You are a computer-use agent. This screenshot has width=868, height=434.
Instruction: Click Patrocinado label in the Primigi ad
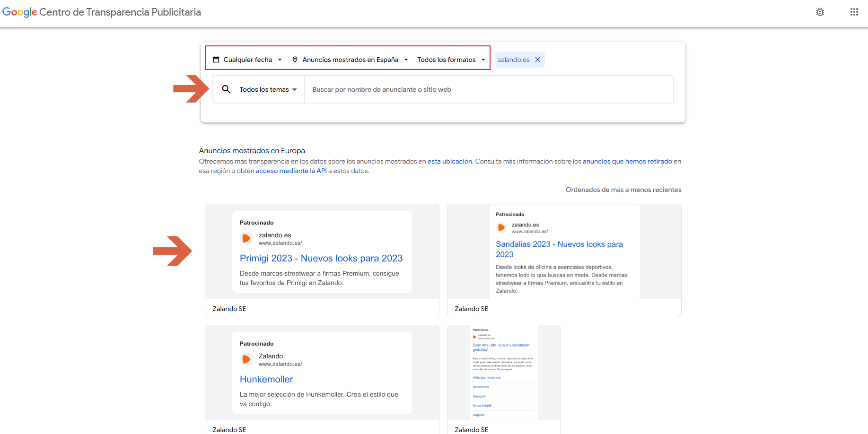point(256,223)
